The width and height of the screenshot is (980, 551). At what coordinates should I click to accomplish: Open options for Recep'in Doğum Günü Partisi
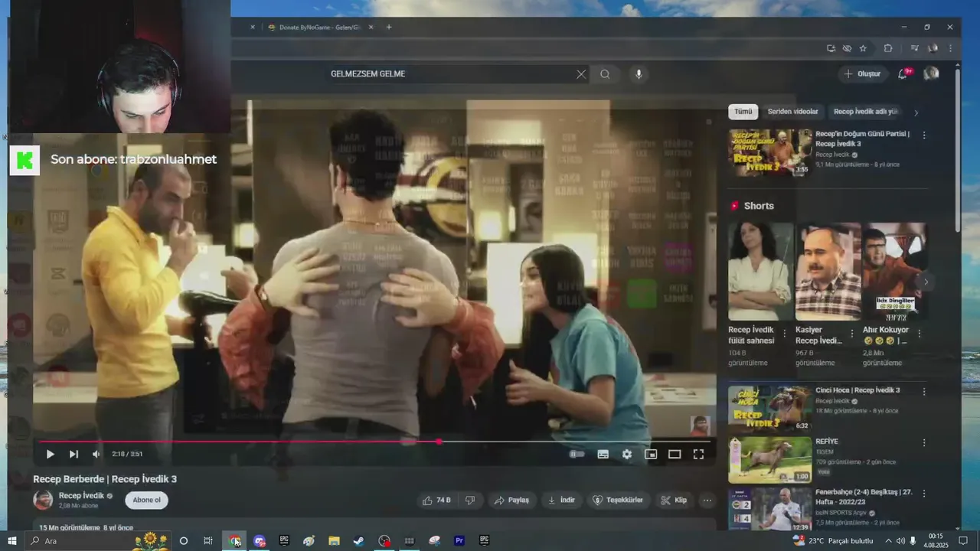[924, 135]
